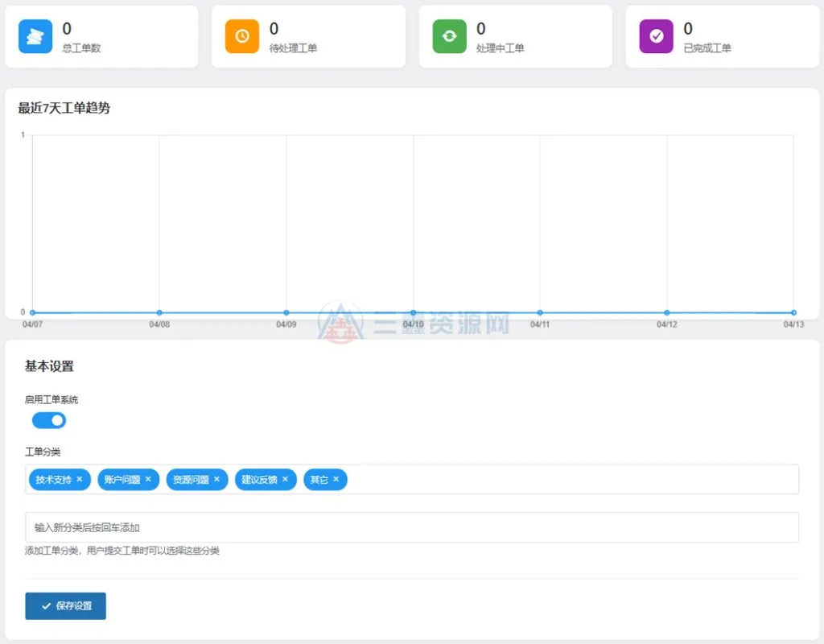Click the 保存设置 button
The image size is (824, 644).
[x=65, y=606]
